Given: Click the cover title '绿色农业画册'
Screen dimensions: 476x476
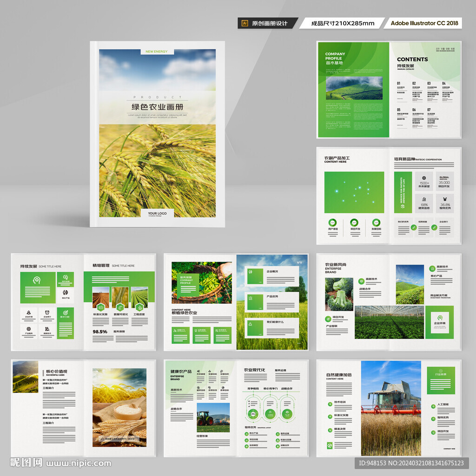Looking at the screenshot, I should 157,107.
